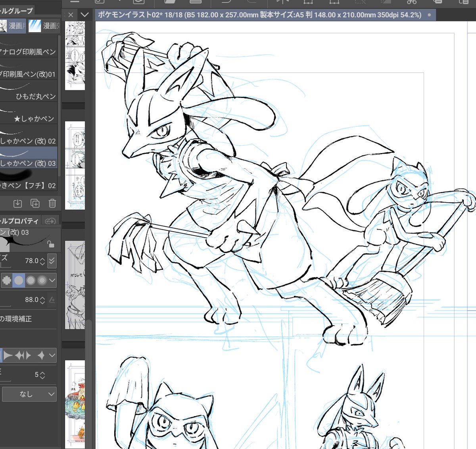Switch to the blue-striped 漫画 sub tool group tab
The width and height of the screenshot is (476, 449).
(44, 26)
